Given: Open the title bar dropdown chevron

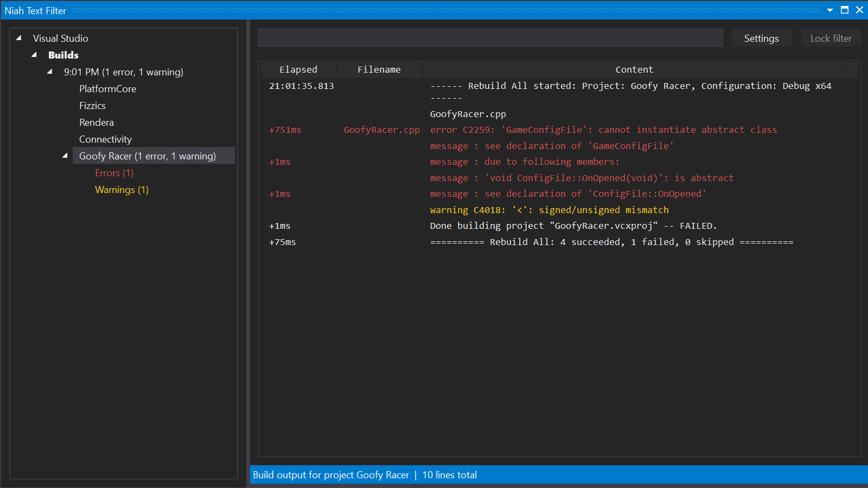Looking at the screenshot, I should [831, 10].
